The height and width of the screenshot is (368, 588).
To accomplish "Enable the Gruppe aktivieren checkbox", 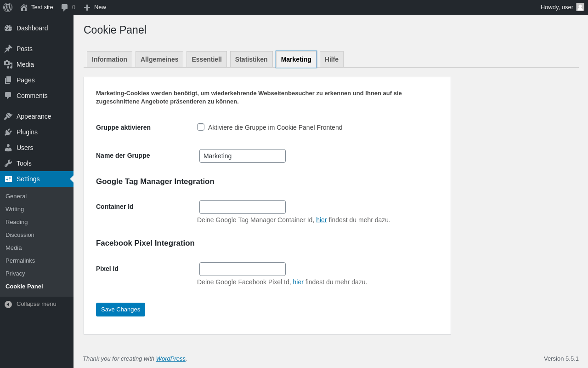I will coord(201,127).
